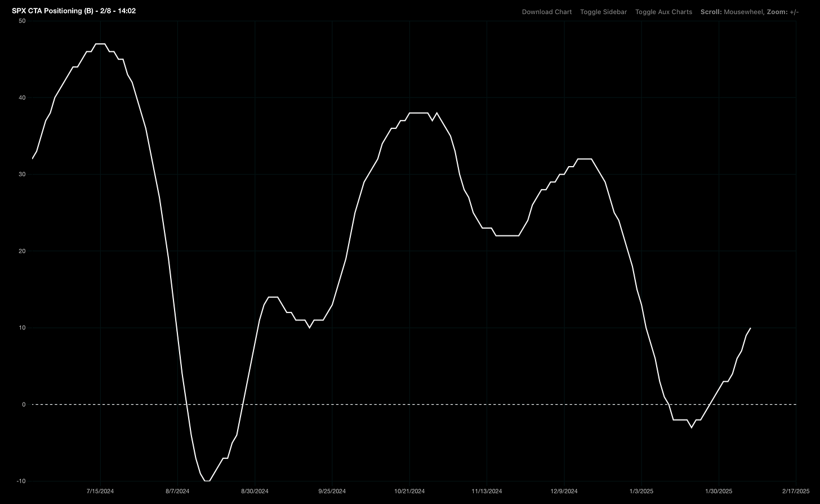Click the 50 y-axis value label
820x504 pixels.
22,21
